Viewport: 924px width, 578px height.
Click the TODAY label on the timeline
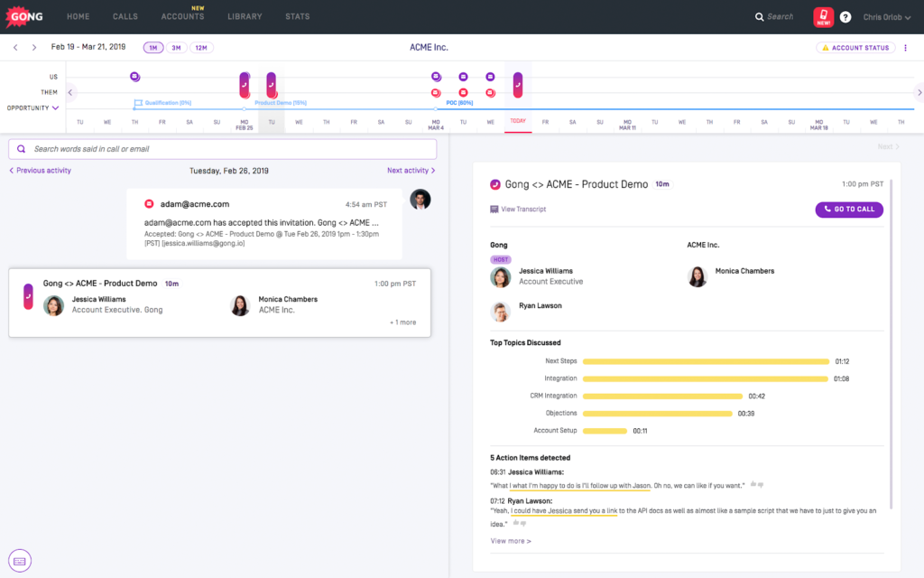[518, 121]
